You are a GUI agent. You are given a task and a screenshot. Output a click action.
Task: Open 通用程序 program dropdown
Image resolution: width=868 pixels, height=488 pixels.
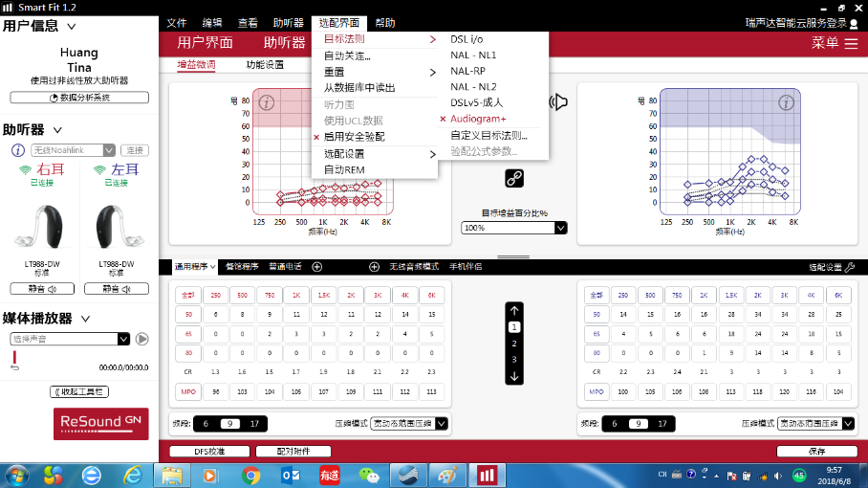195,267
